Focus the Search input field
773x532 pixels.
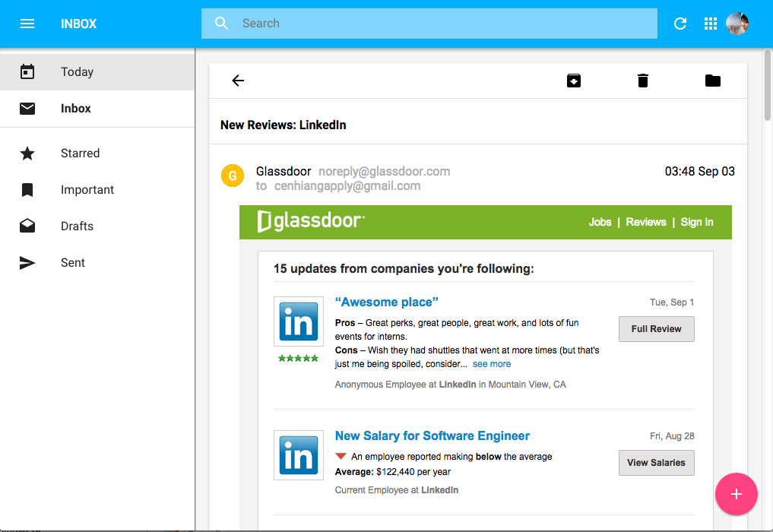click(x=429, y=23)
